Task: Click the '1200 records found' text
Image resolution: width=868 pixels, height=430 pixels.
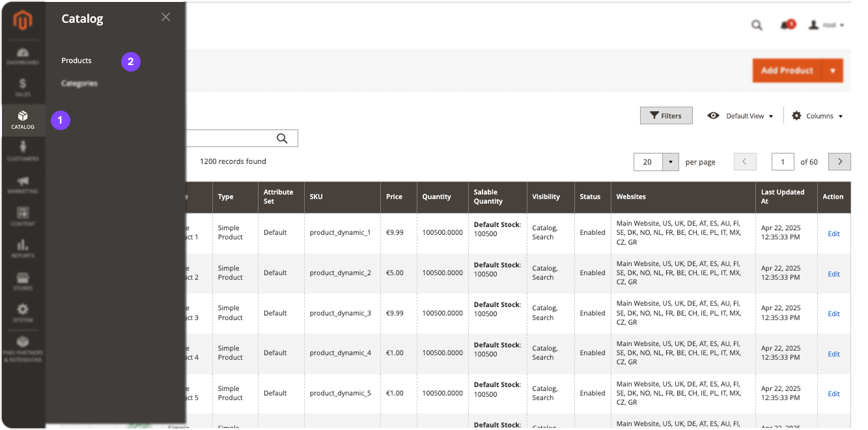Action: [233, 161]
